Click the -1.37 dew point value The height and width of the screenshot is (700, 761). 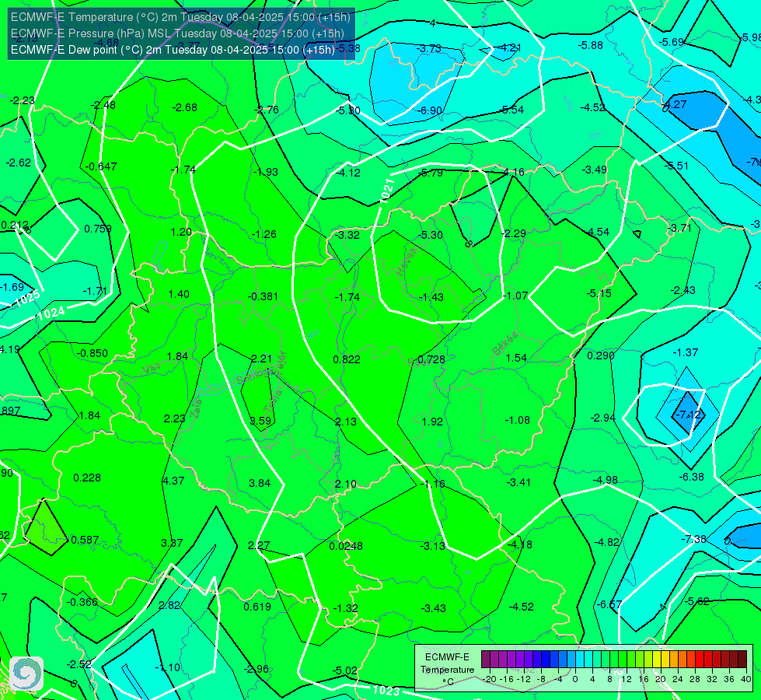click(x=686, y=352)
